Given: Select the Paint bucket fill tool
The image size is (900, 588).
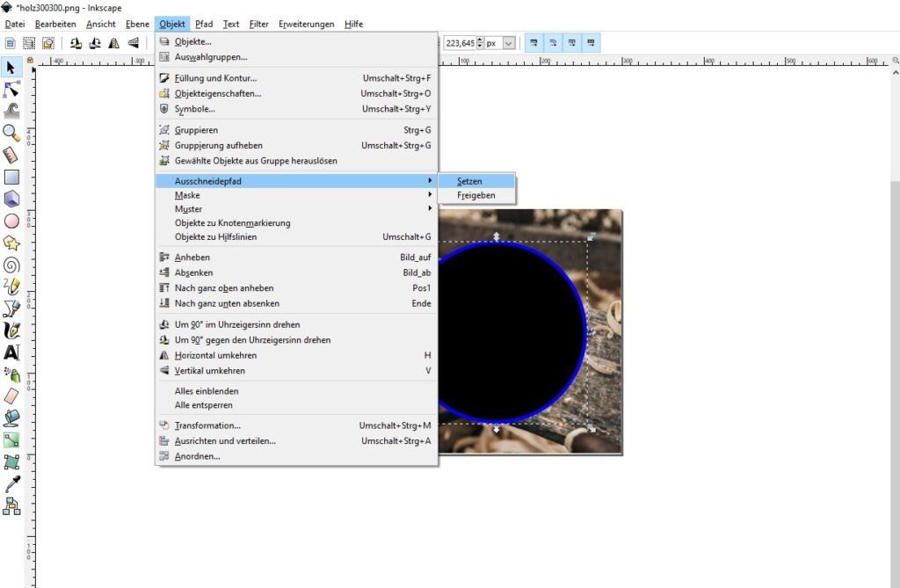Looking at the screenshot, I should pyautogui.click(x=11, y=418).
